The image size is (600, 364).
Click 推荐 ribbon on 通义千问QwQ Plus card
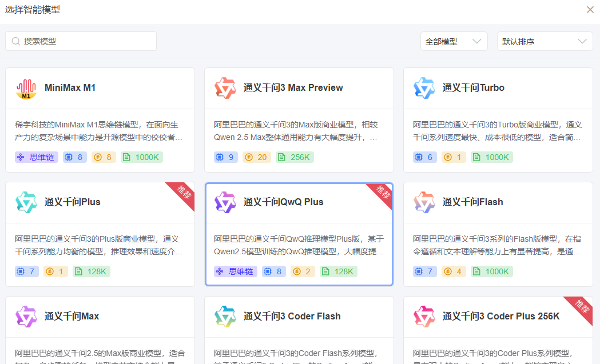pos(382,193)
